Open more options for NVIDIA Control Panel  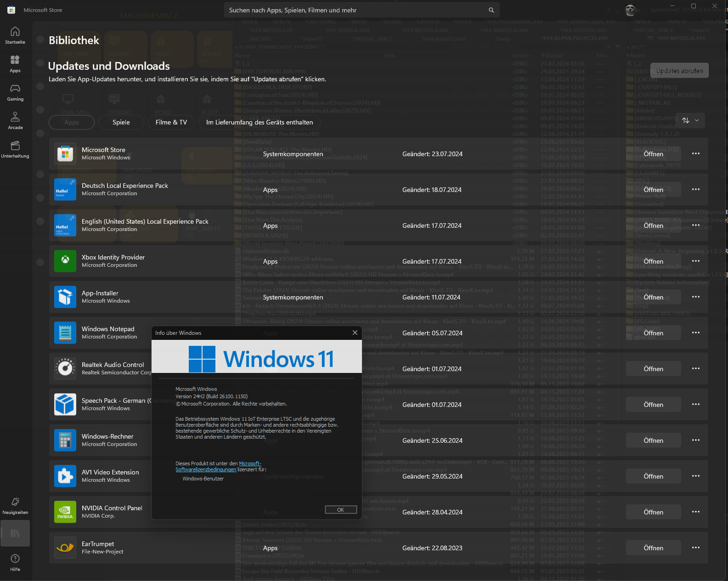(x=696, y=512)
